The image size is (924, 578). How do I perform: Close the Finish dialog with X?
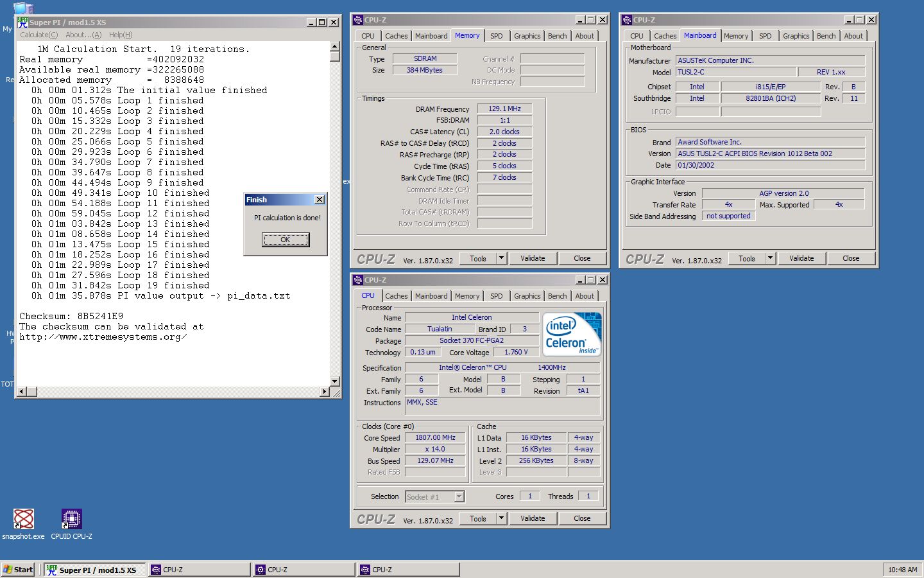[x=319, y=200]
